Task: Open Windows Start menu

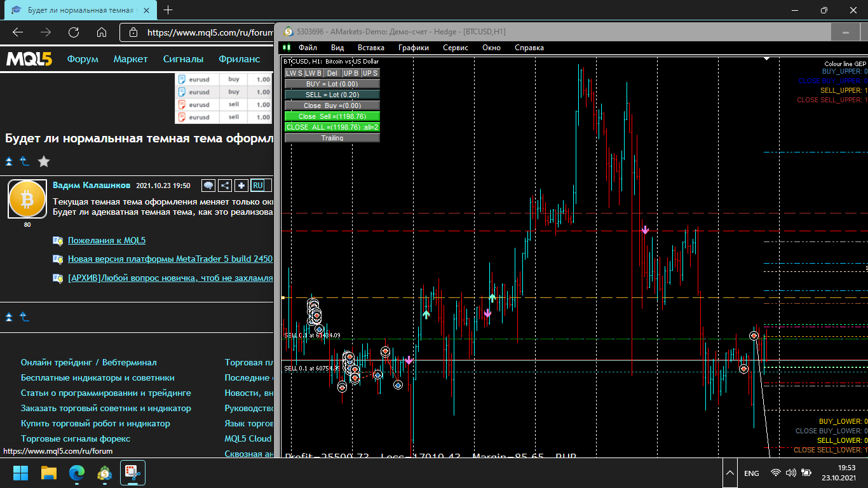Action: 21,473
